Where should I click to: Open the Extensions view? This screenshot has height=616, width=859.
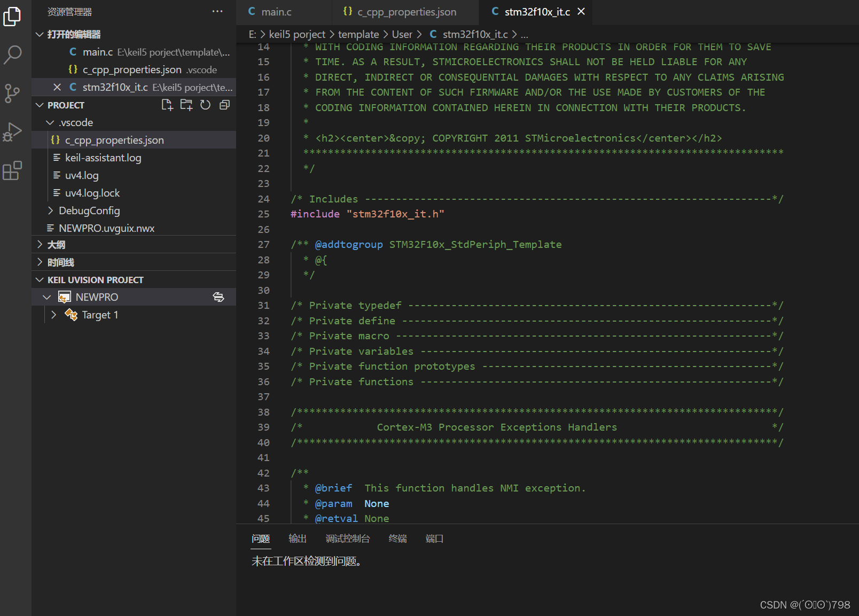13,171
